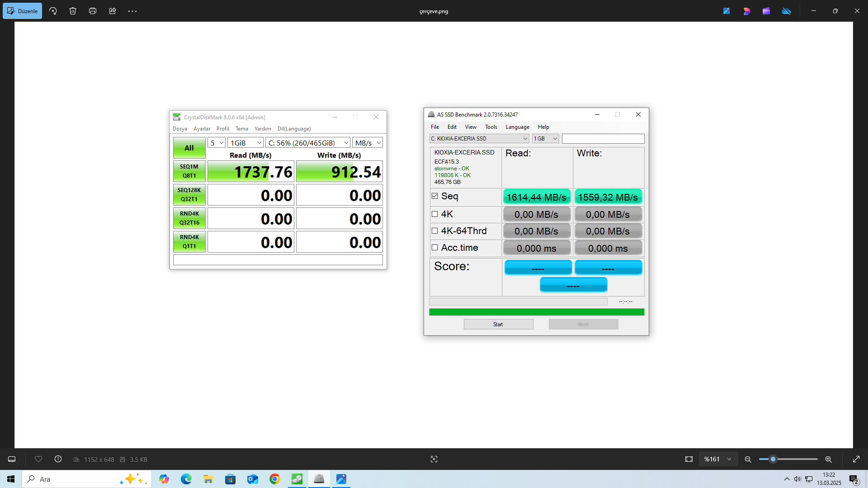The width and height of the screenshot is (868, 488).
Task: Enable the 4K-64Thrd checkbox in AS SSD
Action: 435,231
